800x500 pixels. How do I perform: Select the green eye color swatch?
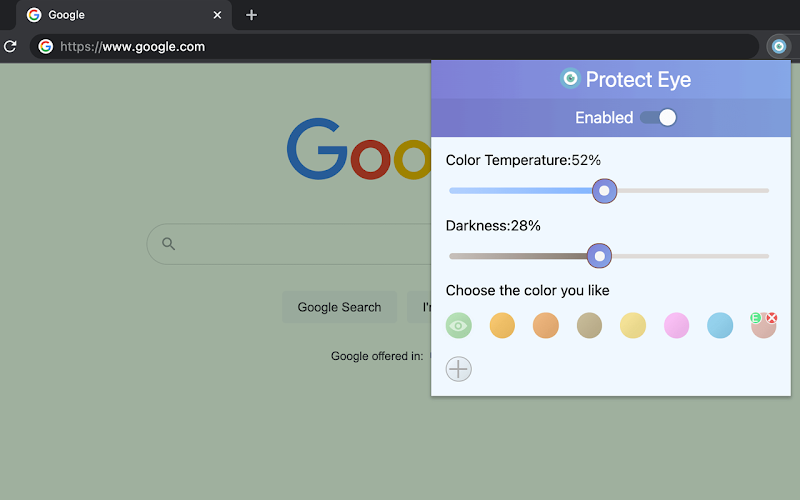click(458, 325)
